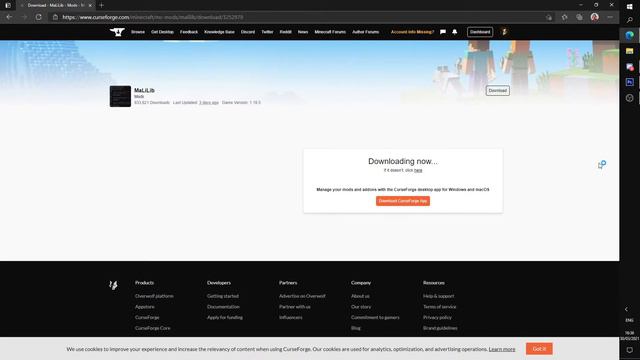Open Appstore footer link

(x=144, y=307)
